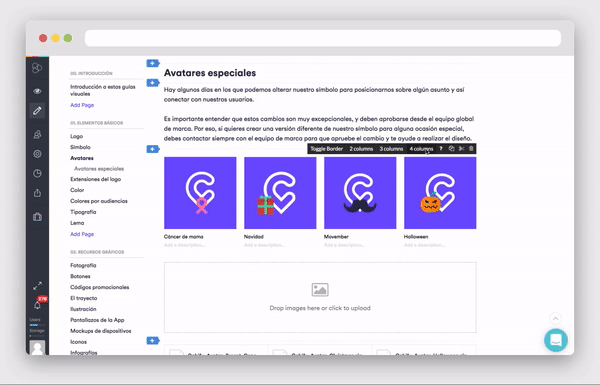Open the users management sidebar icon
This screenshot has height=385, width=600.
(37, 134)
